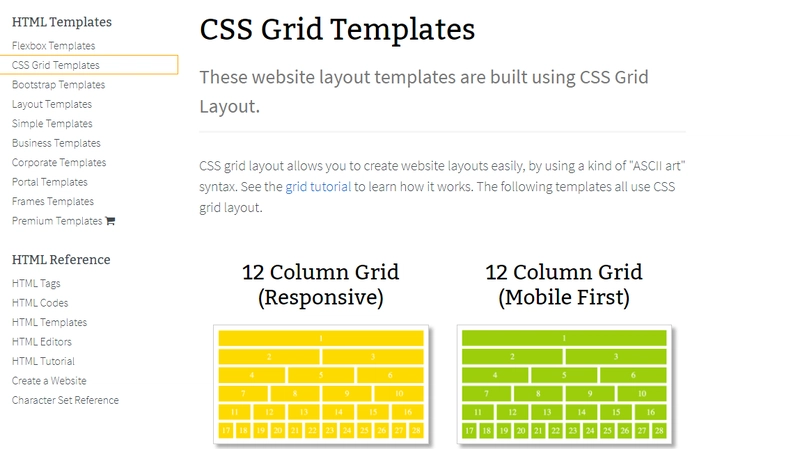Open Frames Templates link

53,202
